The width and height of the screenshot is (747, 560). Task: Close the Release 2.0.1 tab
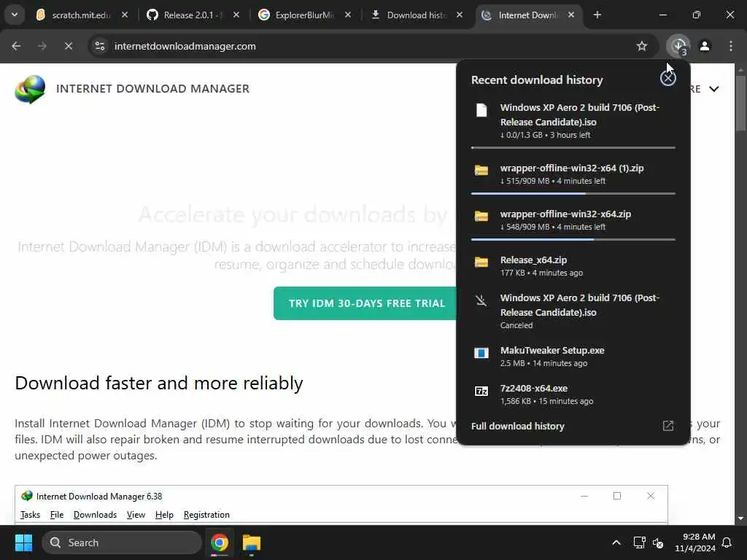point(236,15)
